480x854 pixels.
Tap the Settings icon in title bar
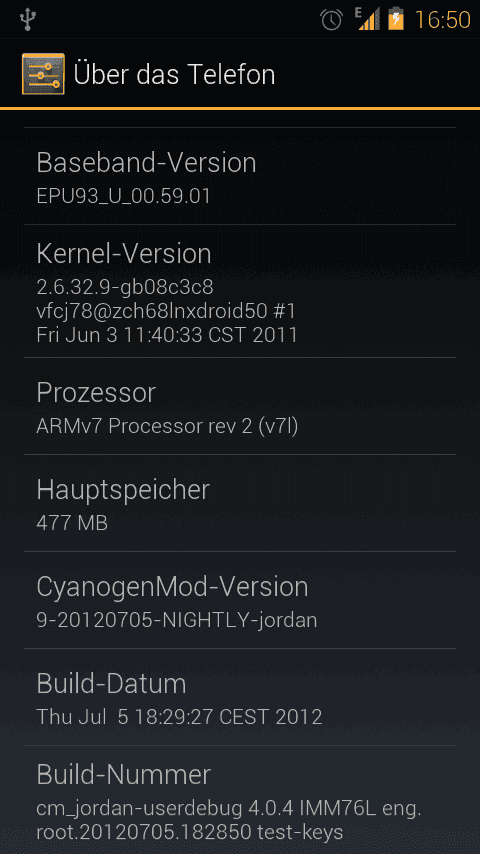click(x=44, y=74)
